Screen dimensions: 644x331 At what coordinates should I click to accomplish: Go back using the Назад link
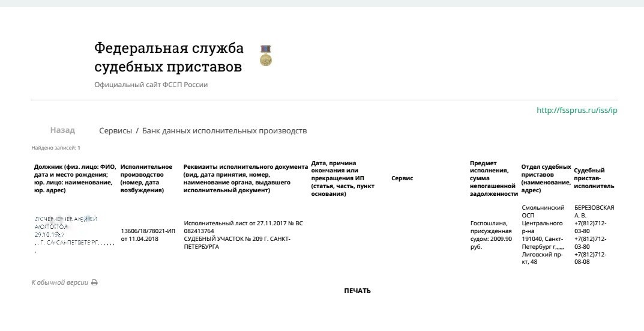(x=62, y=130)
